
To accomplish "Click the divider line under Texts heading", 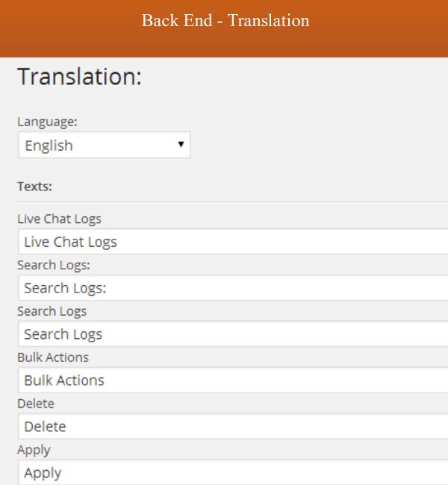I will coord(232,202).
